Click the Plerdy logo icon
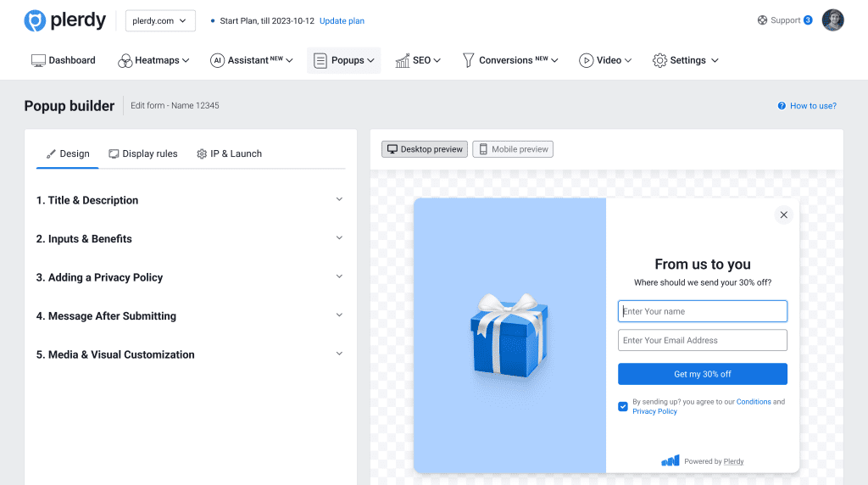This screenshot has width=868, height=485. pyautogui.click(x=35, y=21)
